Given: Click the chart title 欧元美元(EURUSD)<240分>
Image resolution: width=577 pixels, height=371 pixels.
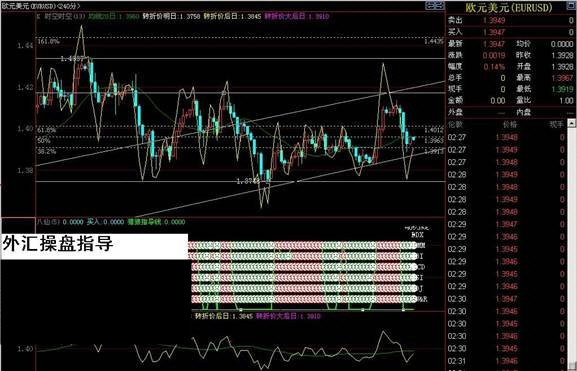Looking at the screenshot, I should tap(40, 6).
